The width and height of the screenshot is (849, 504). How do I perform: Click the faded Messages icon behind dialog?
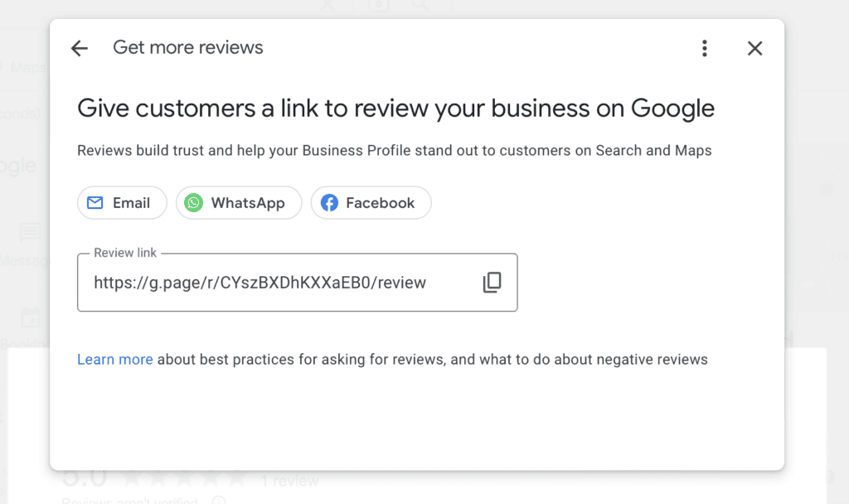pyautogui.click(x=30, y=233)
